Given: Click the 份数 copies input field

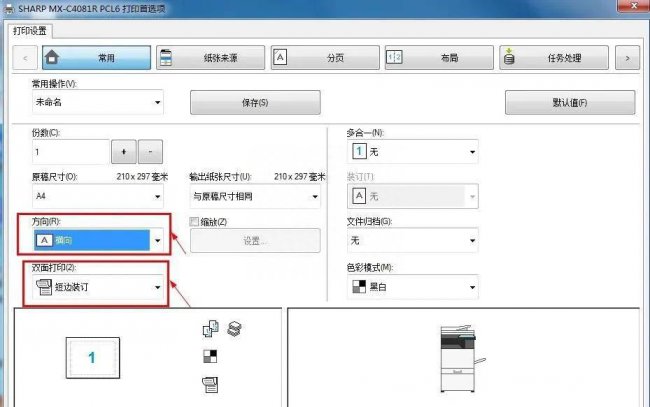Looking at the screenshot, I should pos(71,152).
